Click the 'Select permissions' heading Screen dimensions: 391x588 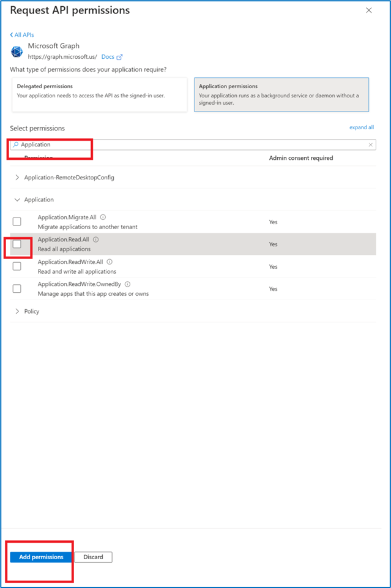click(x=37, y=128)
